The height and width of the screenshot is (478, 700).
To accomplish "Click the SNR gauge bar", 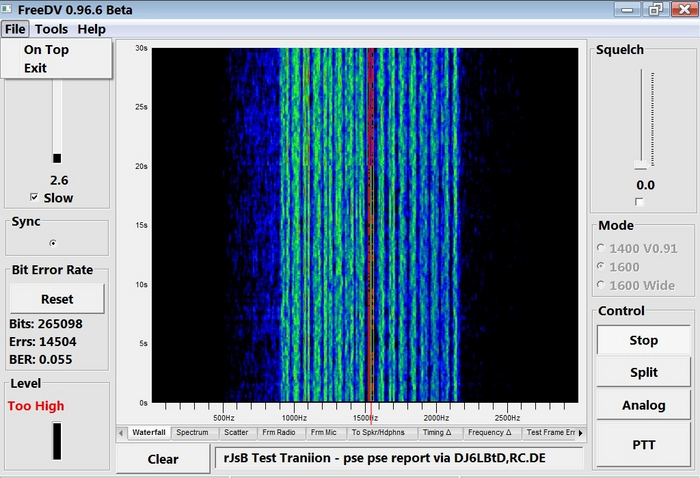I will [x=57, y=121].
